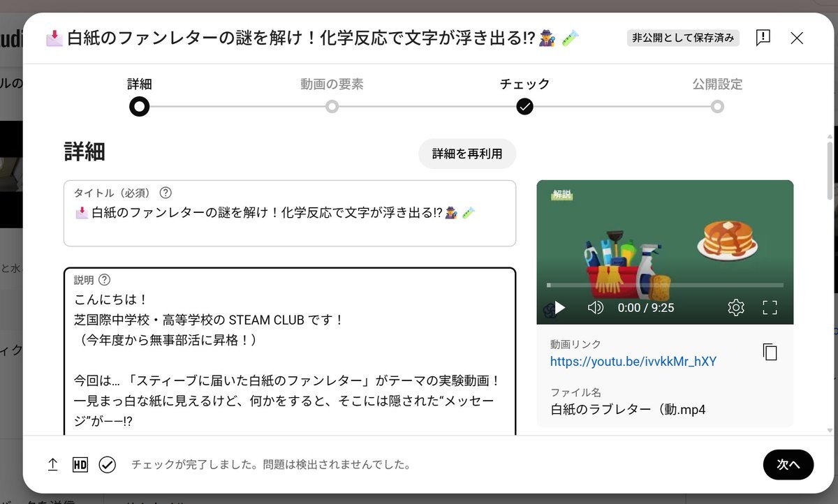The height and width of the screenshot is (504, 838).
Task: Click the 0:00 / 9:25 time display
Action: tap(646, 308)
